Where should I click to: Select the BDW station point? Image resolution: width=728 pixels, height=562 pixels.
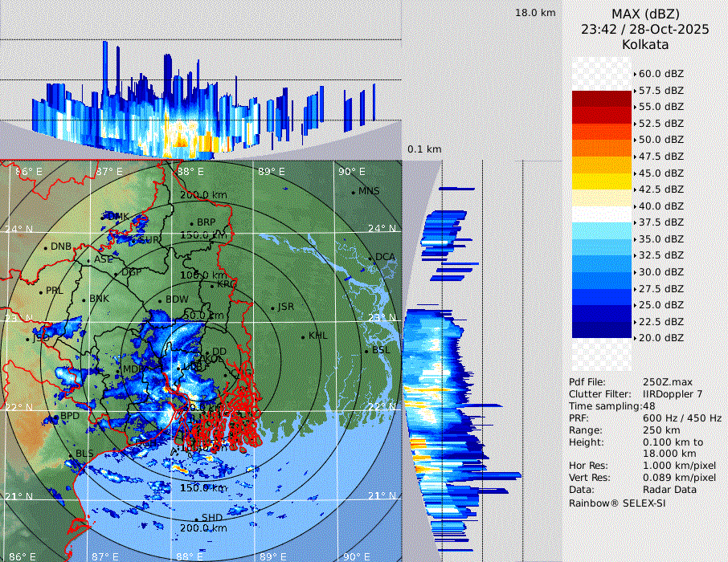tap(160, 300)
